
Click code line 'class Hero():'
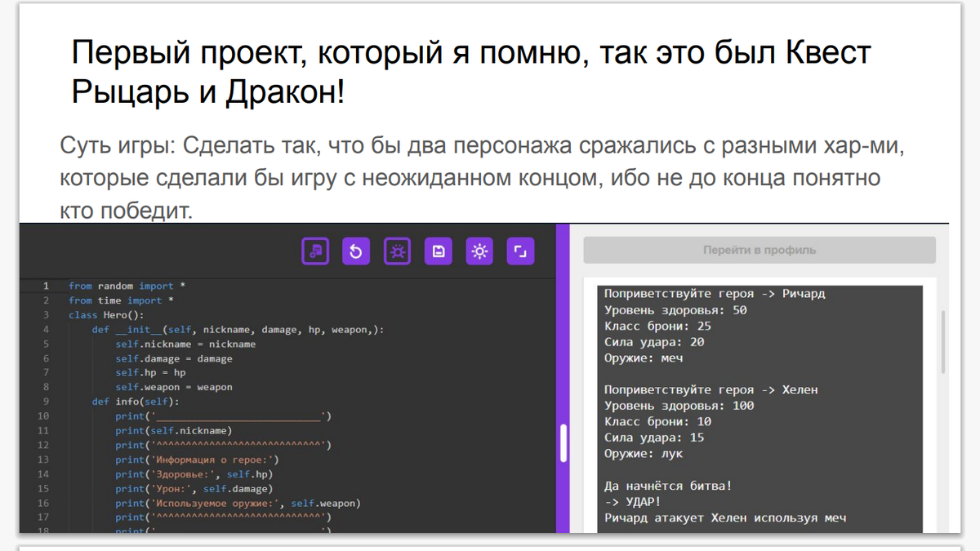106,315
